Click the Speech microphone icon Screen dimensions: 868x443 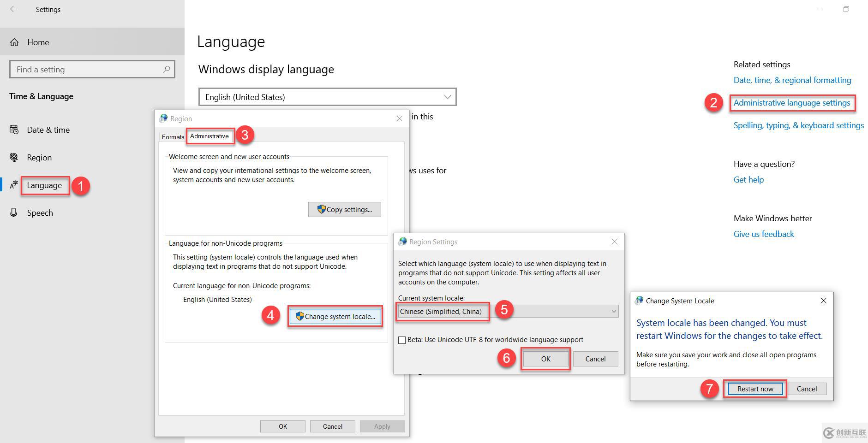click(x=14, y=213)
